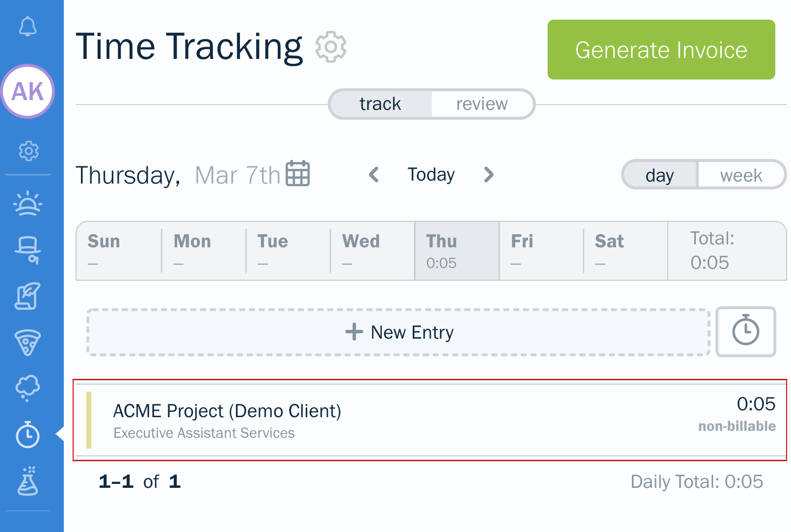Switch to week view toggle
Screen dimensions: 791x532
pos(741,175)
